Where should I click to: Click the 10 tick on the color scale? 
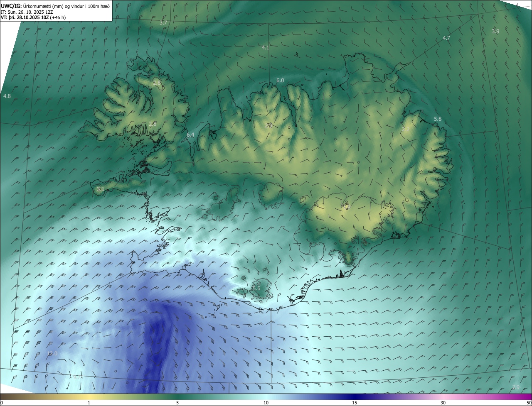click(266, 403)
